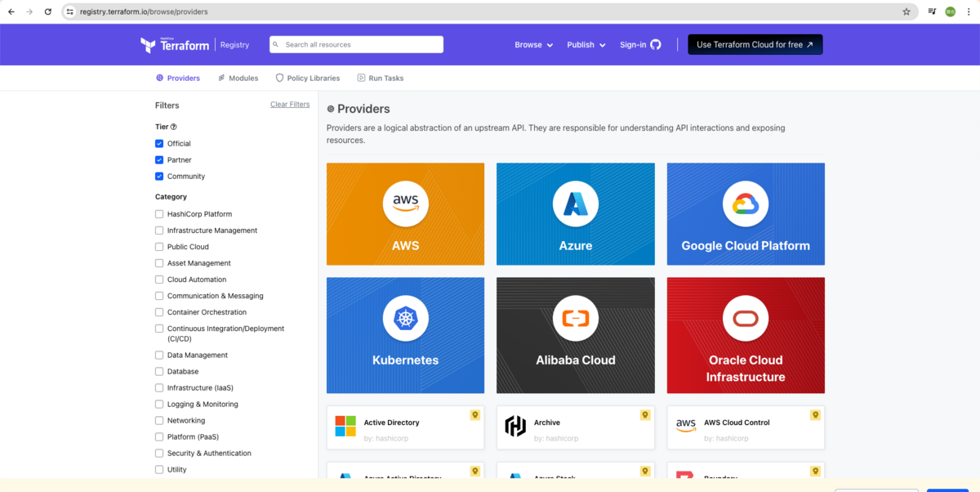Click the Tier help question mark icon

(173, 127)
